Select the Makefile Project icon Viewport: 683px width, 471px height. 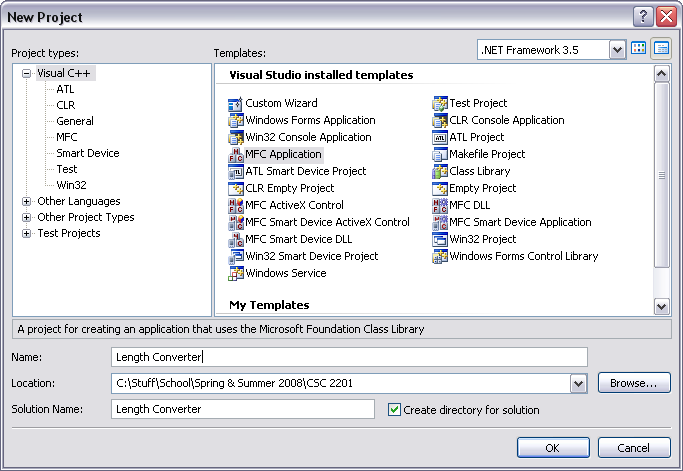440,154
